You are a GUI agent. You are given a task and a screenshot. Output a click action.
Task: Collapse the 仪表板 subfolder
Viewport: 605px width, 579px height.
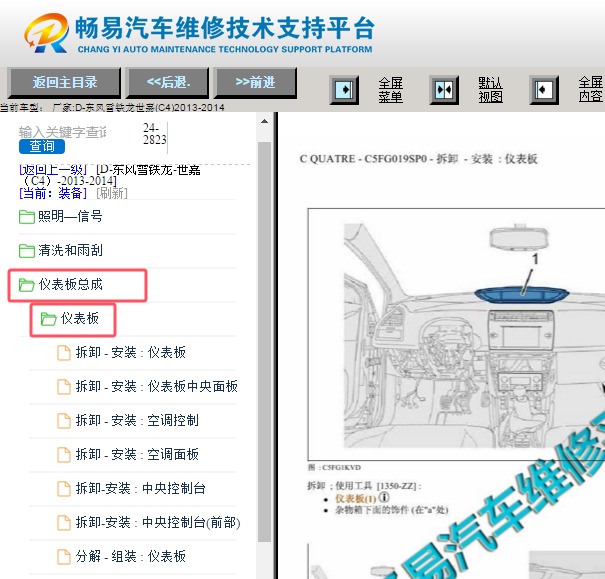pyautogui.click(x=79, y=318)
